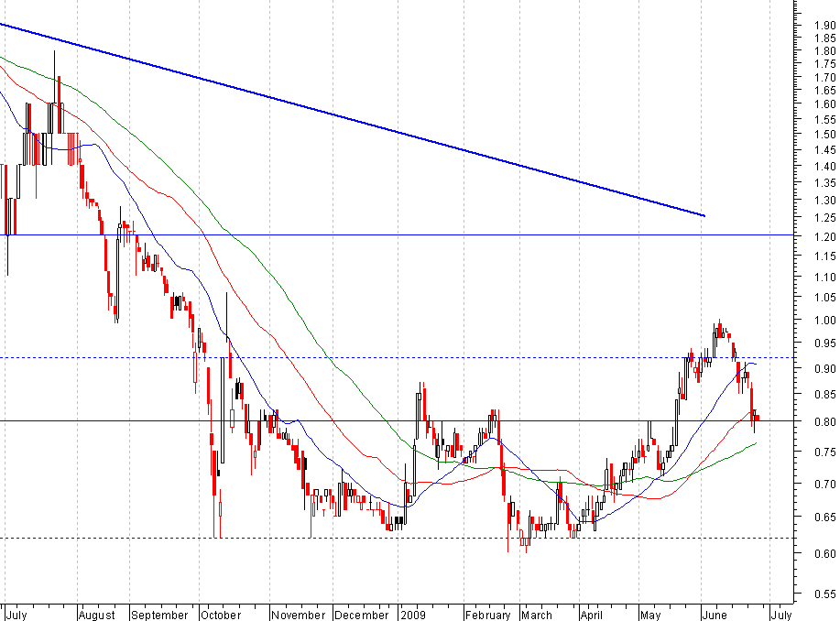Select the April month label
The height and width of the screenshot is (621, 840).
[x=592, y=615]
